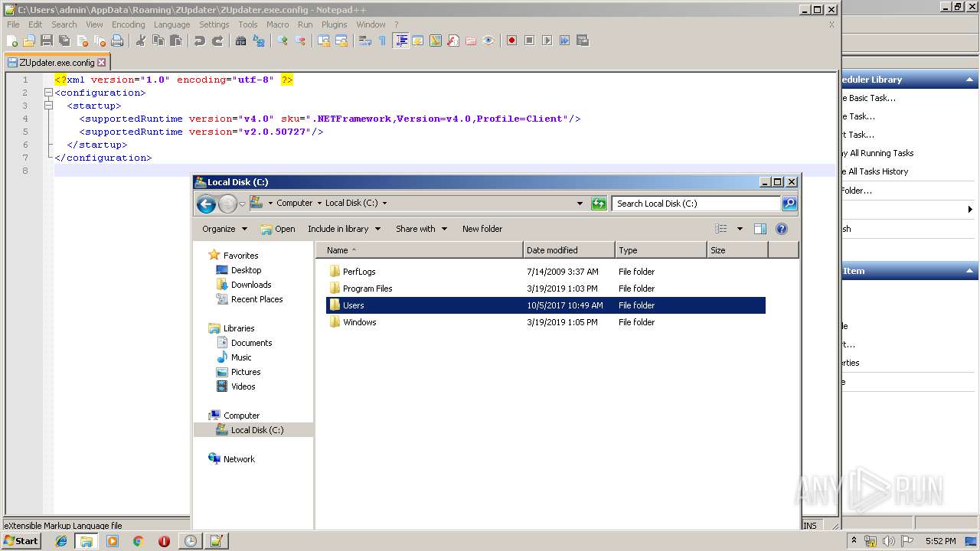
Task: Click the Close document toolbar icon
Action: (82, 41)
